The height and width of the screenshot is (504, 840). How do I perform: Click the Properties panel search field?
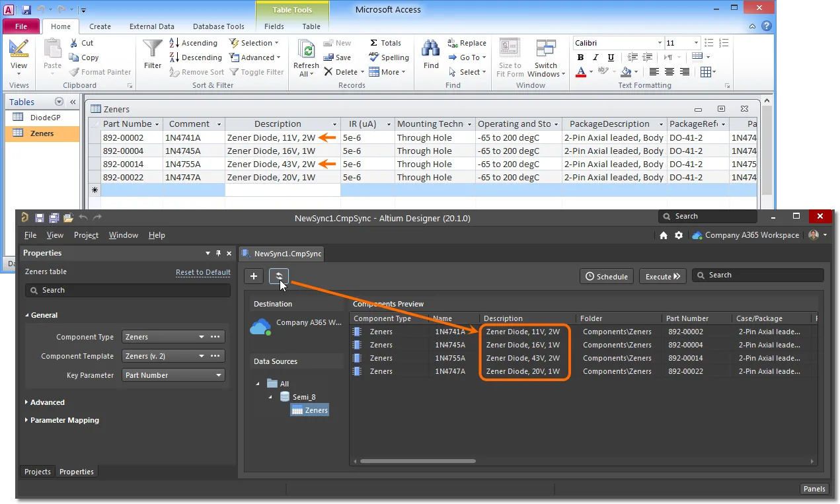click(128, 290)
